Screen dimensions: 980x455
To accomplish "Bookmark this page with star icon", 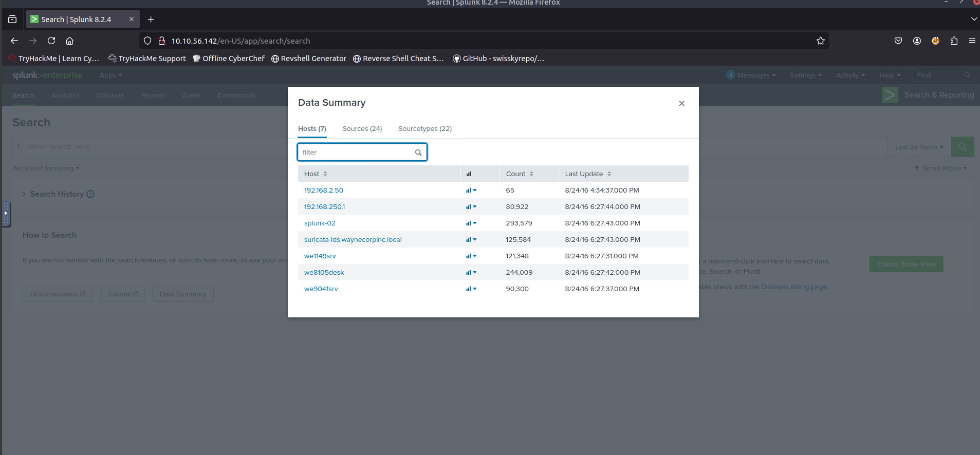I will [821, 41].
